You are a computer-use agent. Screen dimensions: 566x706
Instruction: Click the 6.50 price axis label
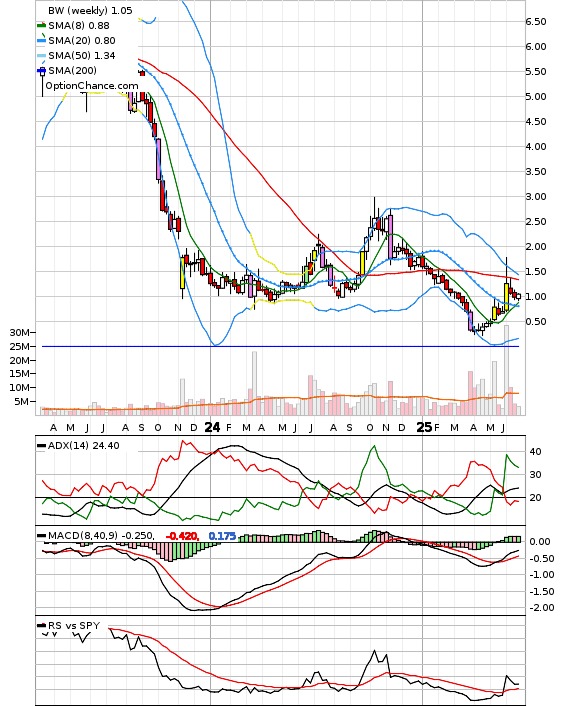click(x=536, y=22)
